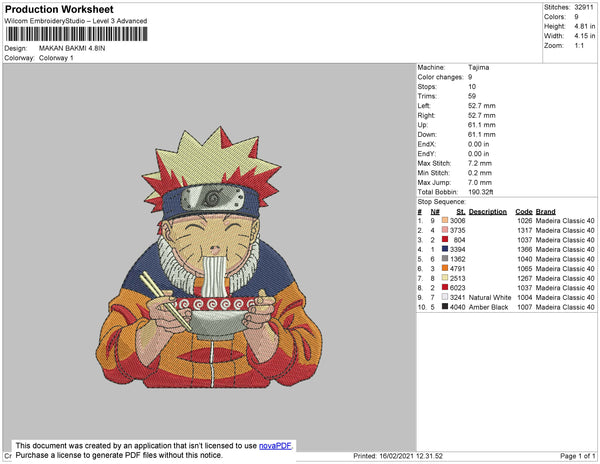Open the novaPDF link in the notice
This screenshot has height=464, width=600.
coord(275,446)
